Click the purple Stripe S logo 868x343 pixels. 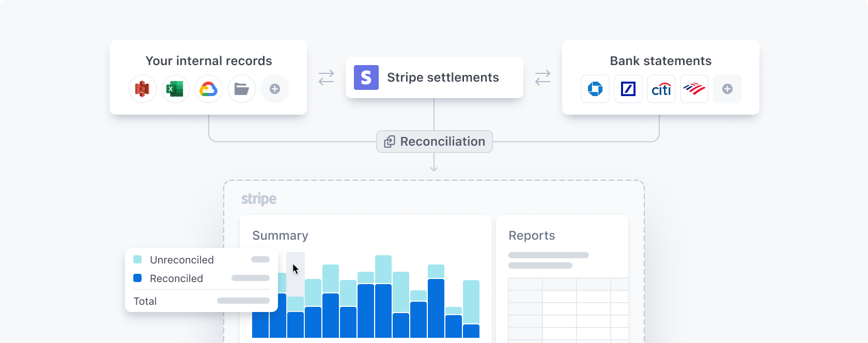(366, 77)
